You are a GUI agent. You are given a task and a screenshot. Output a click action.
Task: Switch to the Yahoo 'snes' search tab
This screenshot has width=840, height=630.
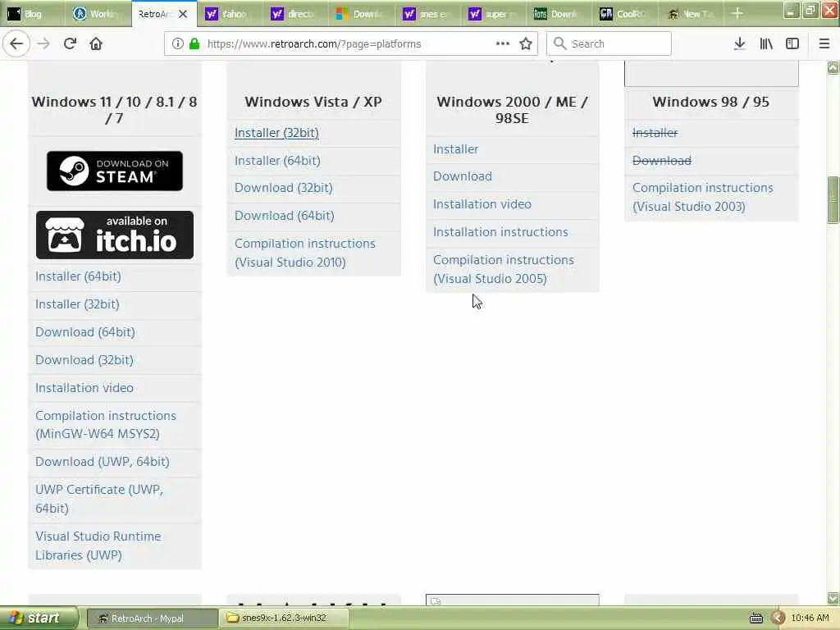click(426, 14)
